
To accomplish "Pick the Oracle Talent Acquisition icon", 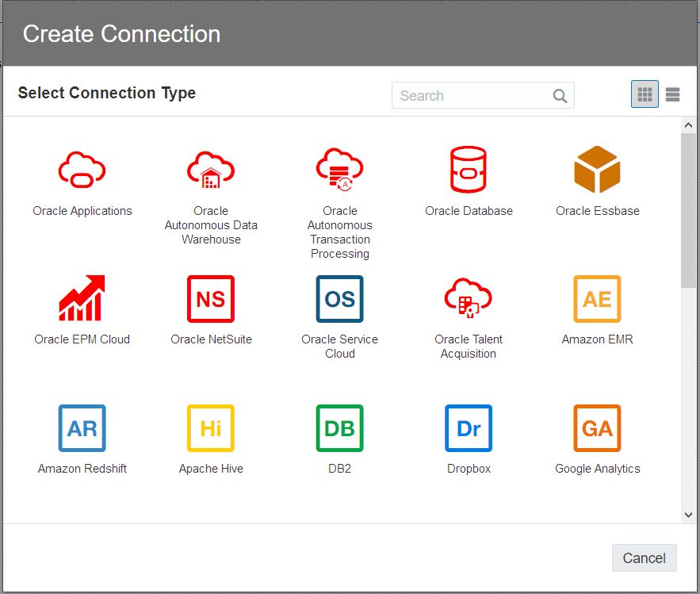I will [x=468, y=298].
